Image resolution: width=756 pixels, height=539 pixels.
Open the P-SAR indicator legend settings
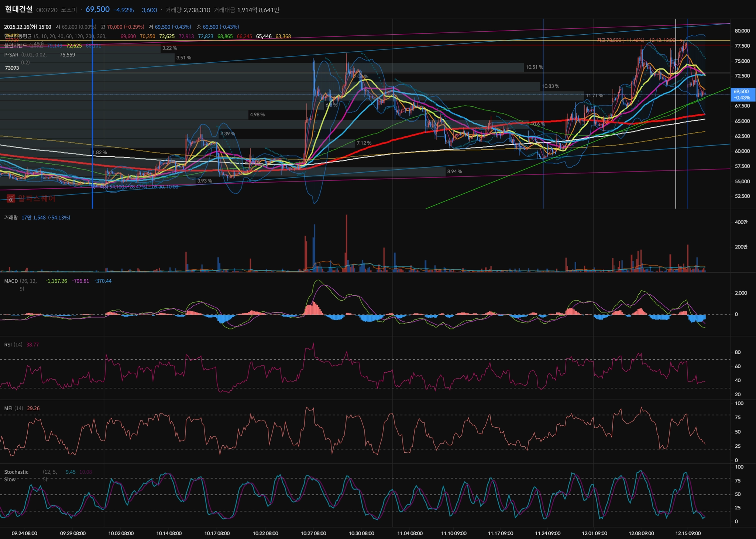11,55
